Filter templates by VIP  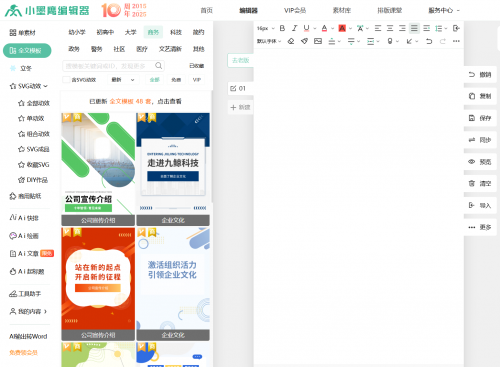pos(197,80)
